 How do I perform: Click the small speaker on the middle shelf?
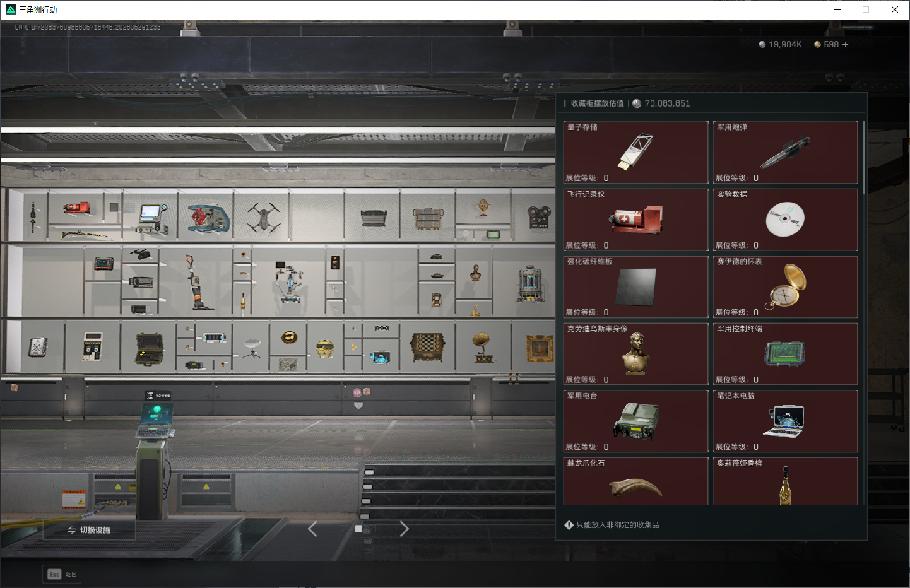pyautogui.click(x=335, y=262)
